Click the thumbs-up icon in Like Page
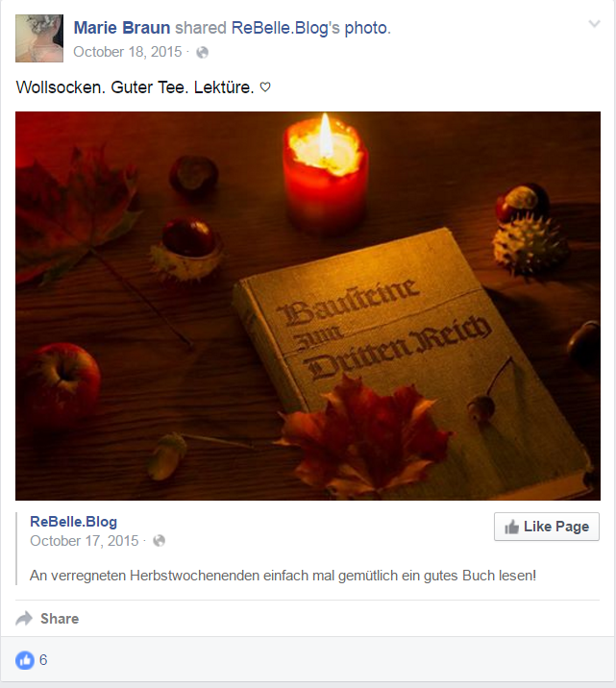 click(x=511, y=527)
